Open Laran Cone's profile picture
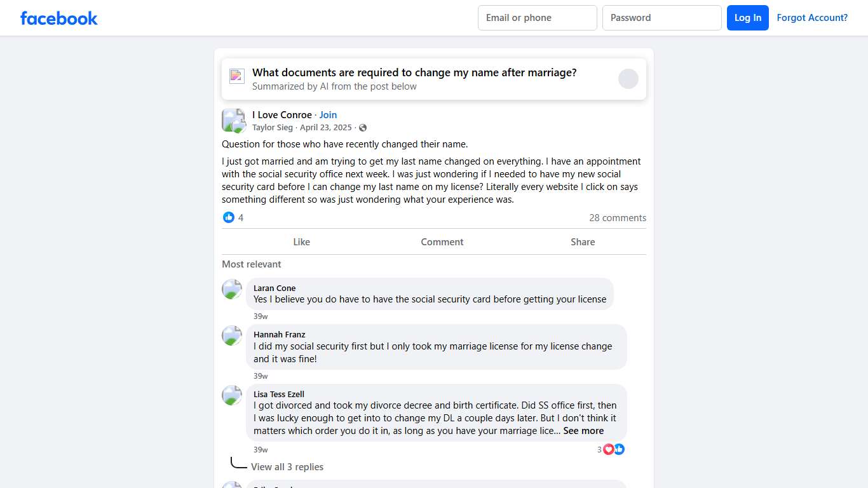This screenshot has width=868, height=488. coord(232,289)
